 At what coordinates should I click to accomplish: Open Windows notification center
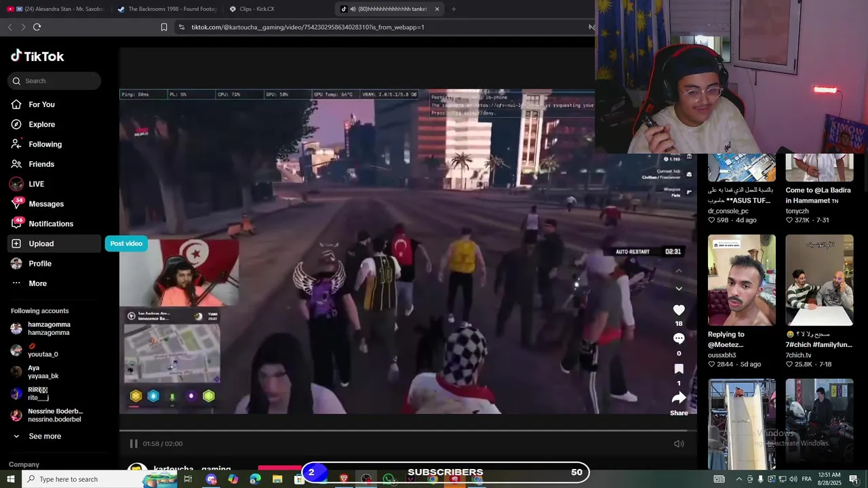(854, 479)
